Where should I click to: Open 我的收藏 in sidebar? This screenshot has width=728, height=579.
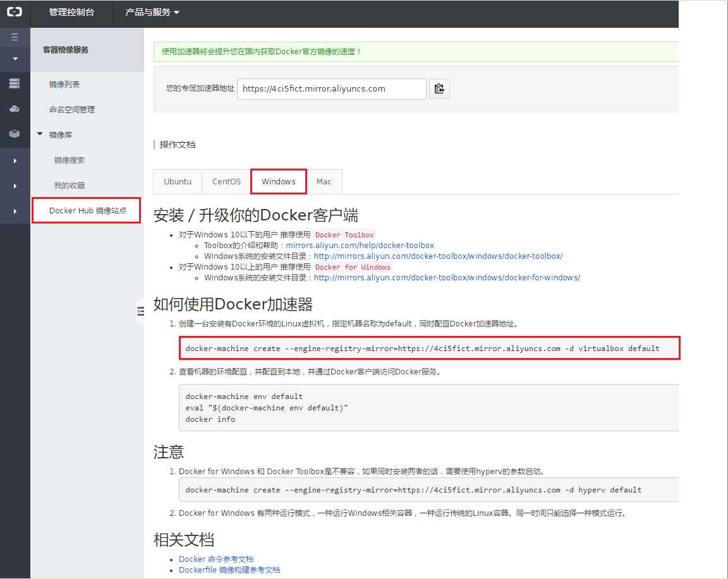(x=69, y=185)
